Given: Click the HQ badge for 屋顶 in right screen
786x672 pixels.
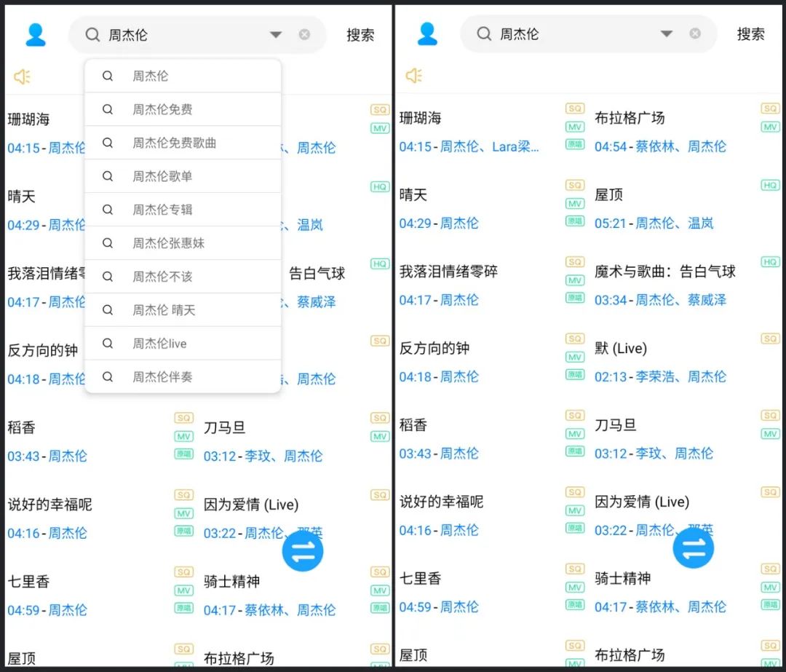Looking at the screenshot, I should (x=771, y=185).
